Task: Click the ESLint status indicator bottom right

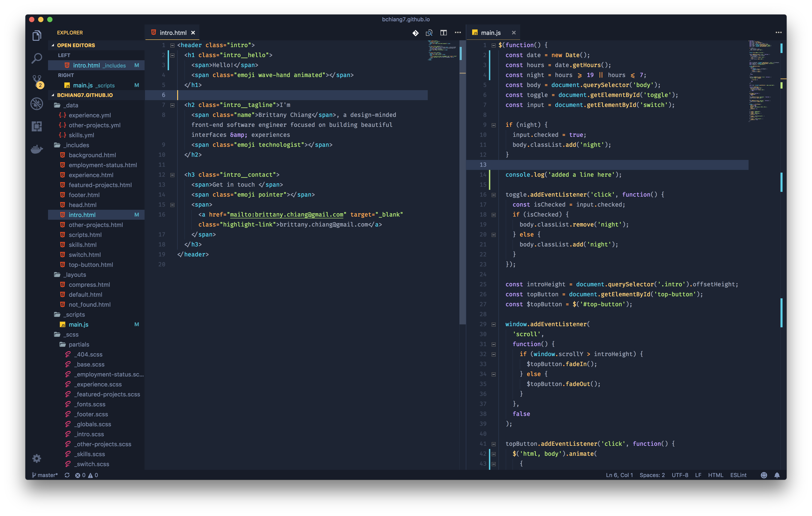Action: (740, 475)
